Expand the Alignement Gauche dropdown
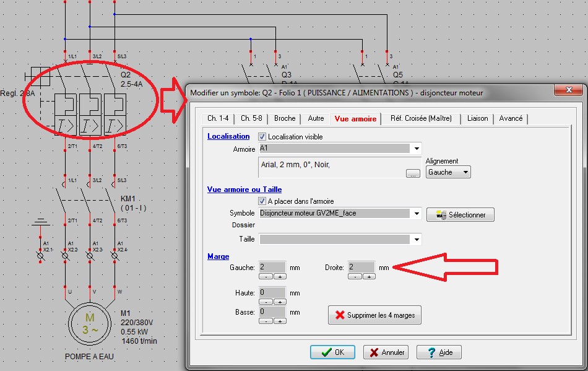Screen dimensions: 588x371 (465, 172)
